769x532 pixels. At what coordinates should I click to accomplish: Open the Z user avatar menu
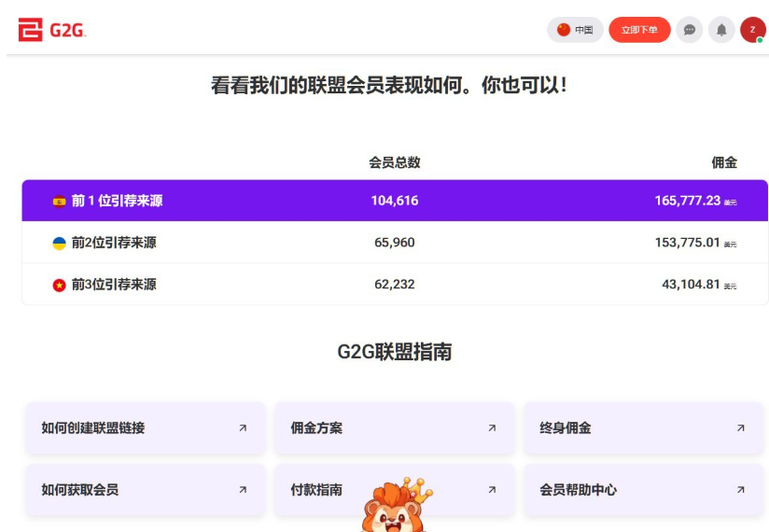(x=753, y=30)
